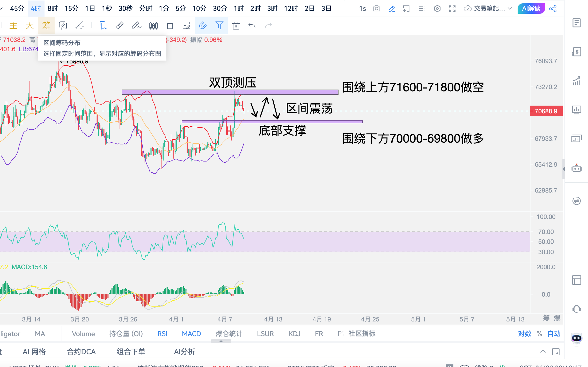The image size is (588, 367).
Task: Open fullscreen mode icon
Action: click(x=452, y=9)
